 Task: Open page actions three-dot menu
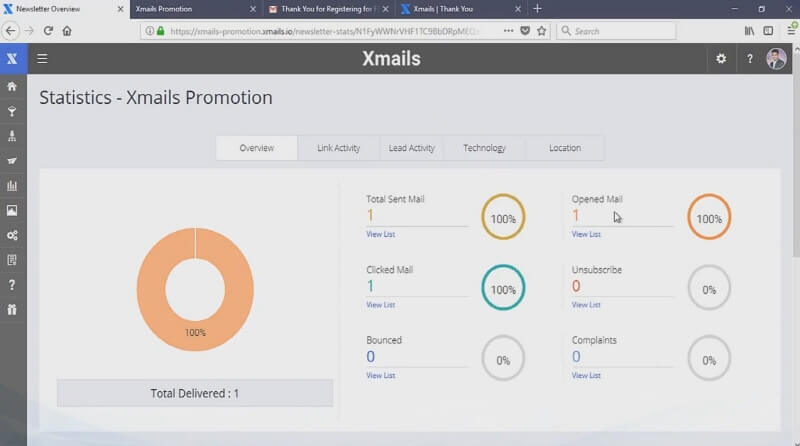click(508, 31)
